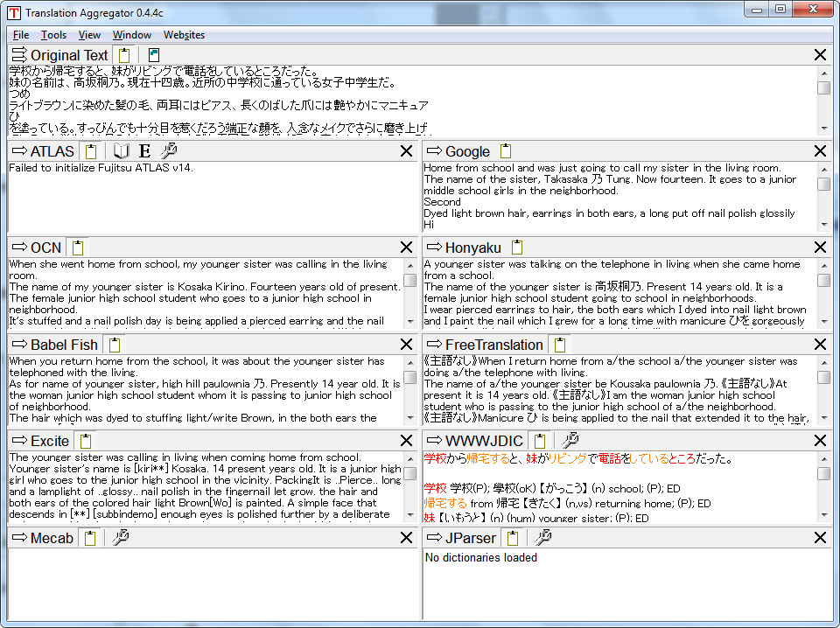
Task: Toggle Honyaku clipboard auto-translate icon
Action: (x=517, y=248)
